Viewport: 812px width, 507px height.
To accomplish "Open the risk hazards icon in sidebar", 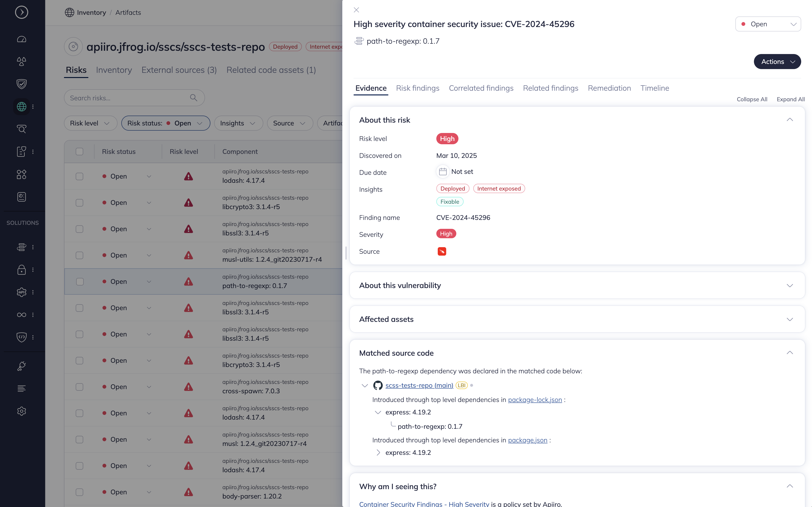I will (x=21, y=61).
